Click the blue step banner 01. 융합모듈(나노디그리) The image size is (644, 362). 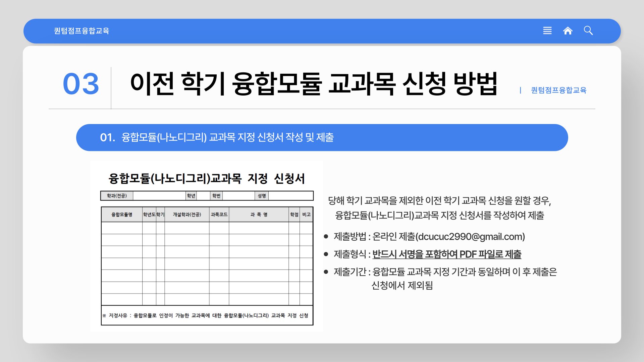pos(322,137)
